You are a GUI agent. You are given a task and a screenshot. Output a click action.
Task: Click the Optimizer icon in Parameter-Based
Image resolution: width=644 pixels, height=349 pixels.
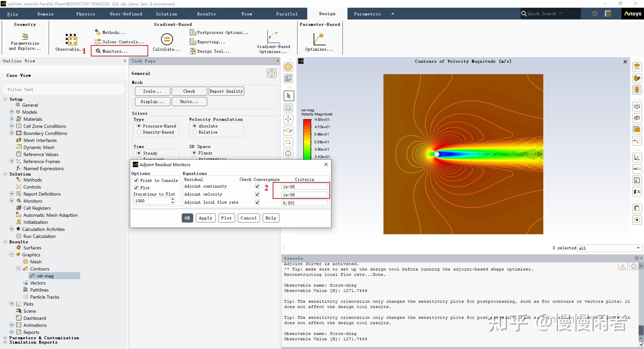[319, 39]
